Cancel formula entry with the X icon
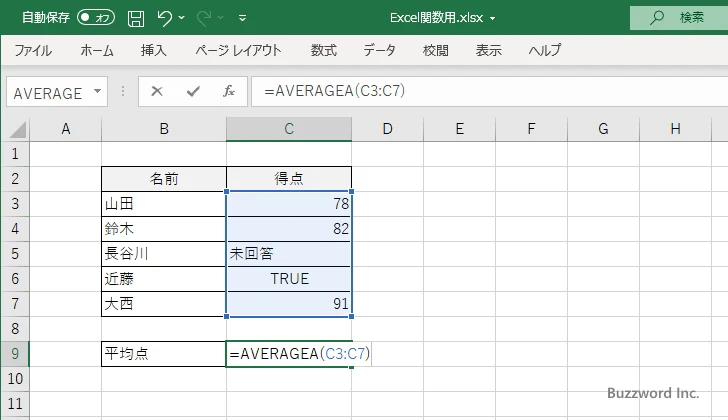 click(157, 91)
